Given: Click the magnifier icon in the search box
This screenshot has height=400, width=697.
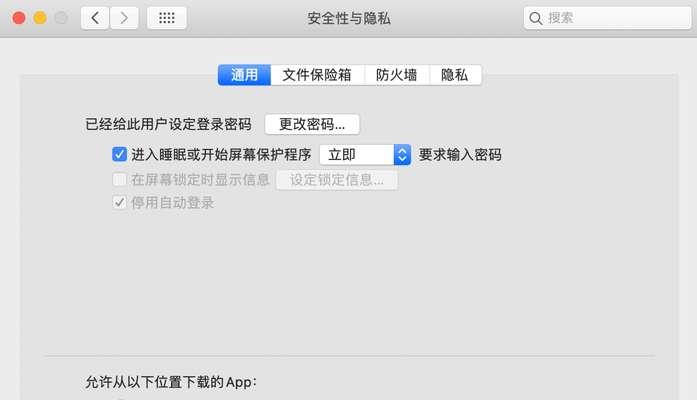Looking at the screenshot, I should (x=536, y=18).
